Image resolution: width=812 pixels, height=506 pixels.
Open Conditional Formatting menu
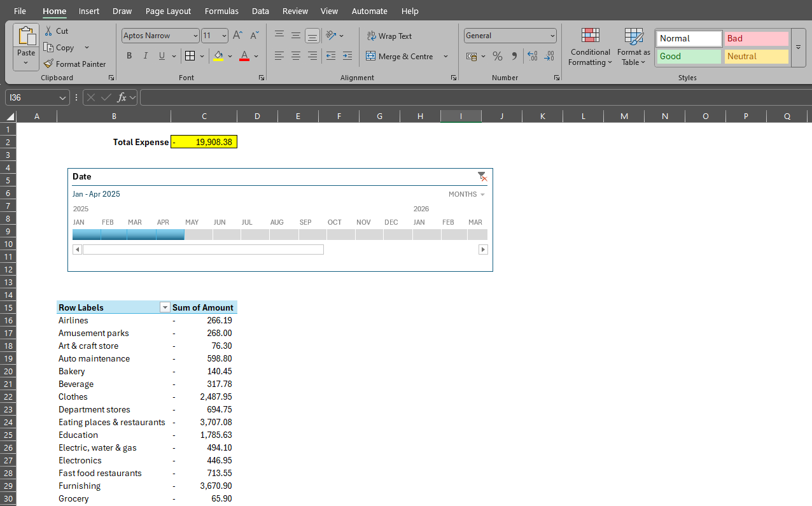click(590, 47)
